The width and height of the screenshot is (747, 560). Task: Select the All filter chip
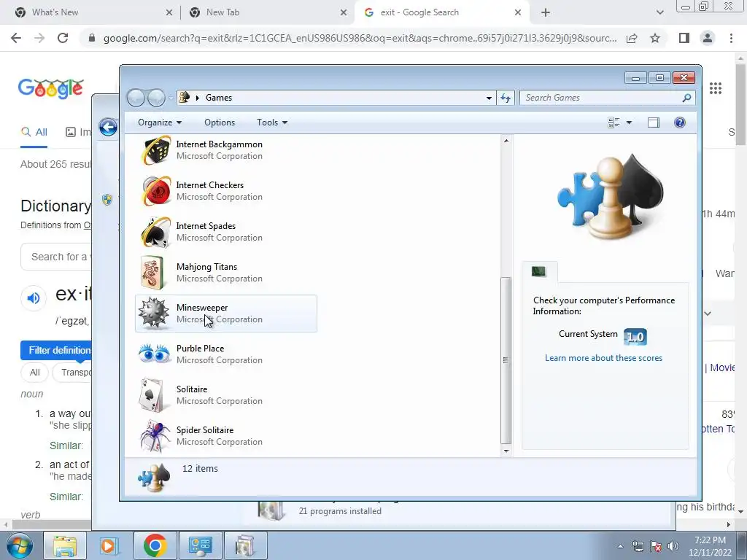pos(35,373)
